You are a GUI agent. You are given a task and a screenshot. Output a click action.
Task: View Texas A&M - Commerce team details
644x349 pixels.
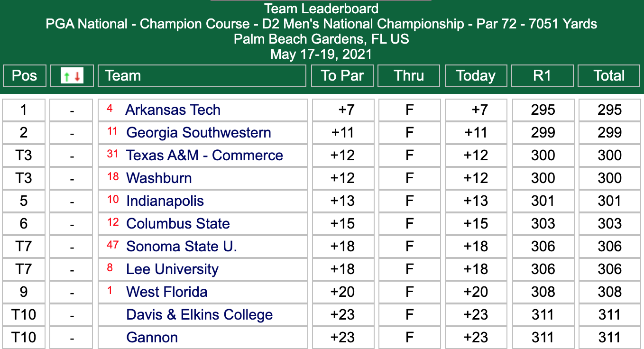point(204,155)
